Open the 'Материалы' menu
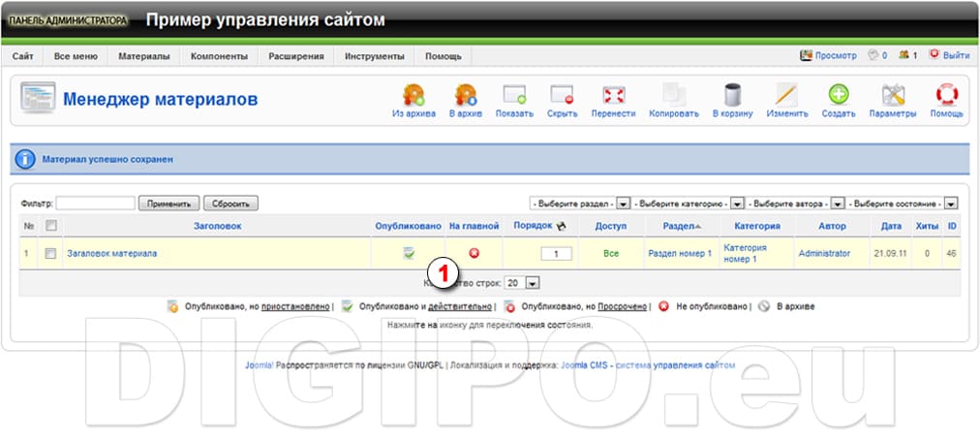The height and width of the screenshot is (442, 980). pos(143,56)
